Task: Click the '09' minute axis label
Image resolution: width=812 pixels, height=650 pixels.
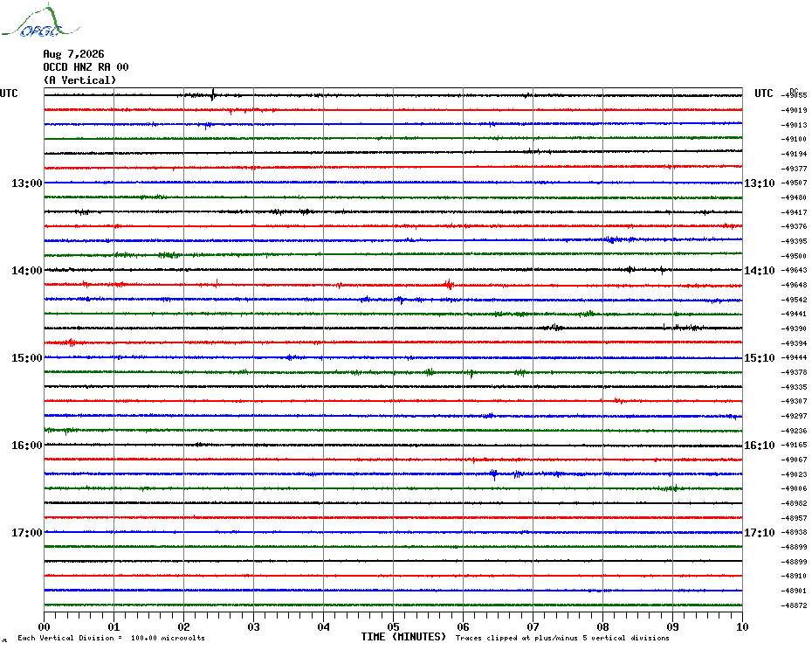Action: [x=672, y=626]
